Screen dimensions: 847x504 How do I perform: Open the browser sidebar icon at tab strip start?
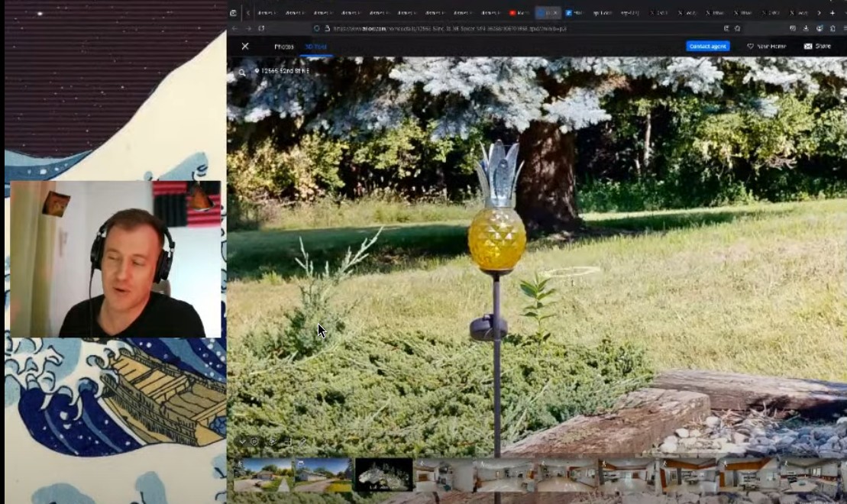234,12
